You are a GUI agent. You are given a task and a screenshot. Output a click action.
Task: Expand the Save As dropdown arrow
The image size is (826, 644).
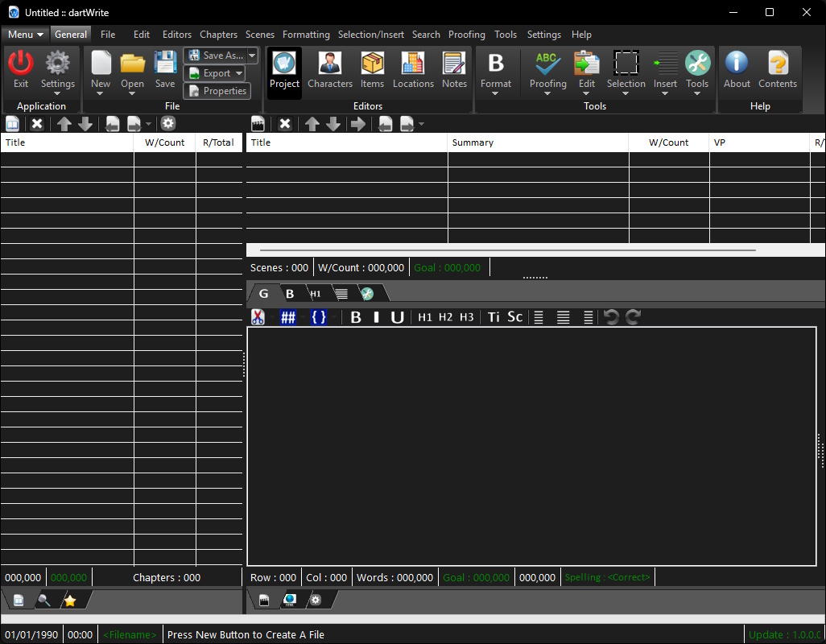click(x=252, y=56)
